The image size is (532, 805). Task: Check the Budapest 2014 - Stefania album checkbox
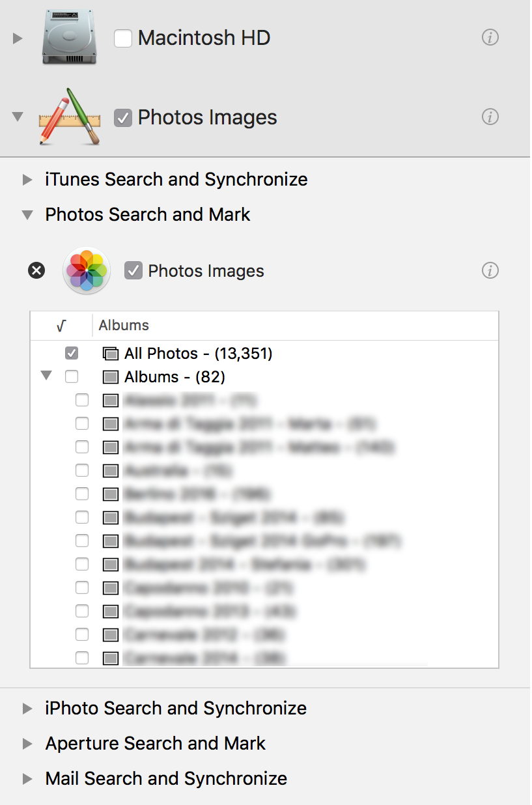tap(82, 564)
